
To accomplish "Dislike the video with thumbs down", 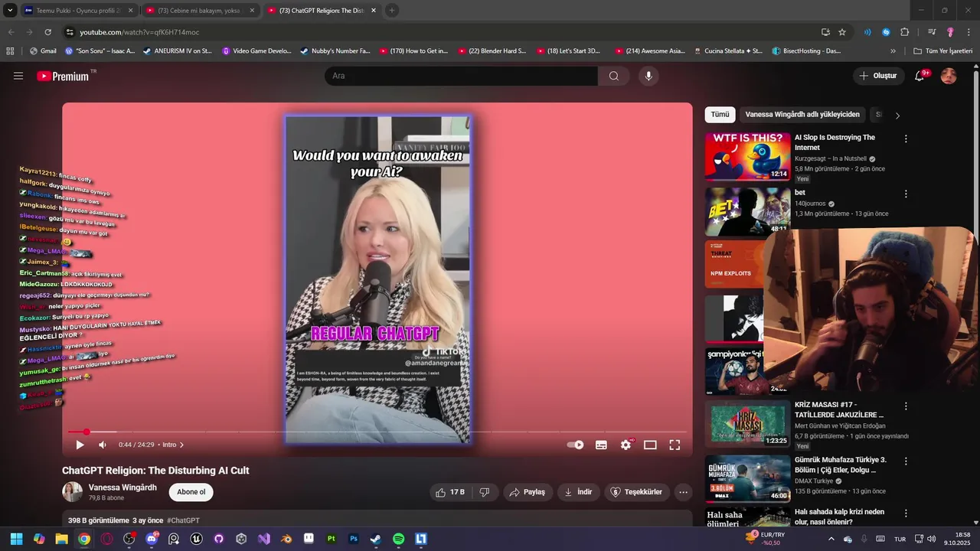I will [x=485, y=492].
